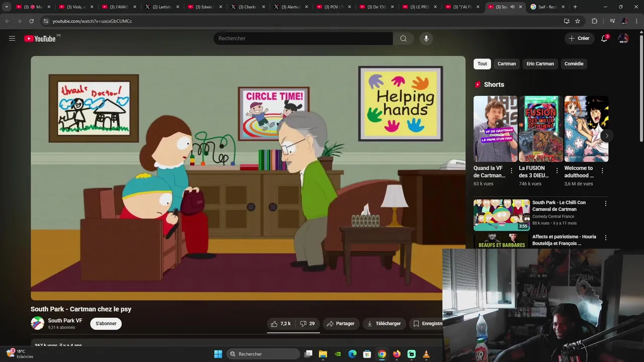Subscribe with the S'abonner button
The height and width of the screenshot is (362, 644).
106,323
